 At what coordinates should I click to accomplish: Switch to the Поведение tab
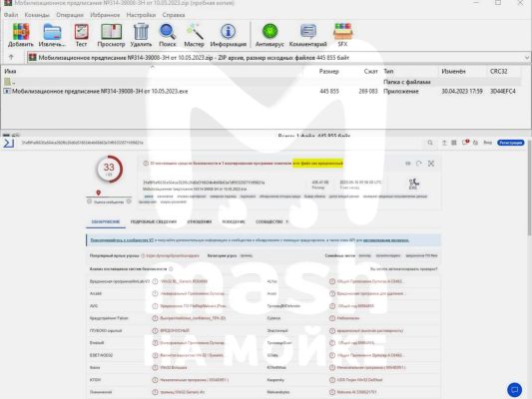(x=234, y=221)
